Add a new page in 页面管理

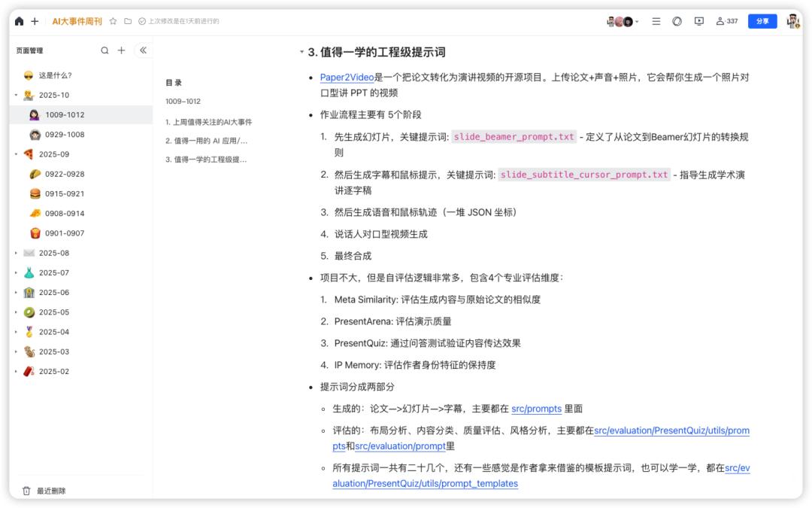121,50
